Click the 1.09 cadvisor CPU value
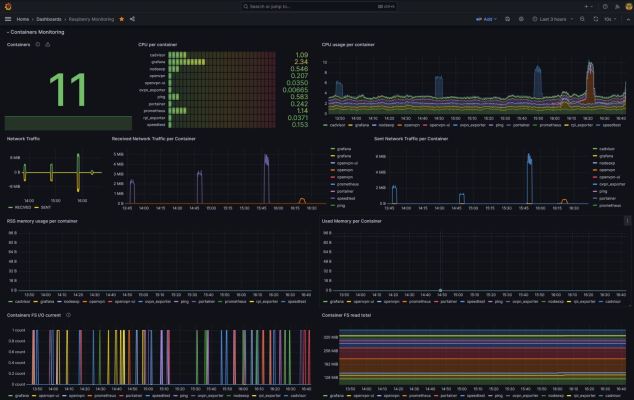This screenshot has height=400, width=634. 302,55
